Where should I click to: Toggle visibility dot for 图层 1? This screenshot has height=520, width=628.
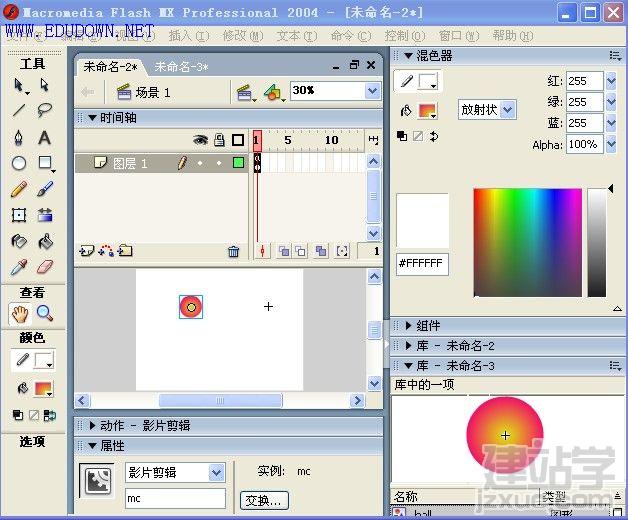[x=200, y=163]
